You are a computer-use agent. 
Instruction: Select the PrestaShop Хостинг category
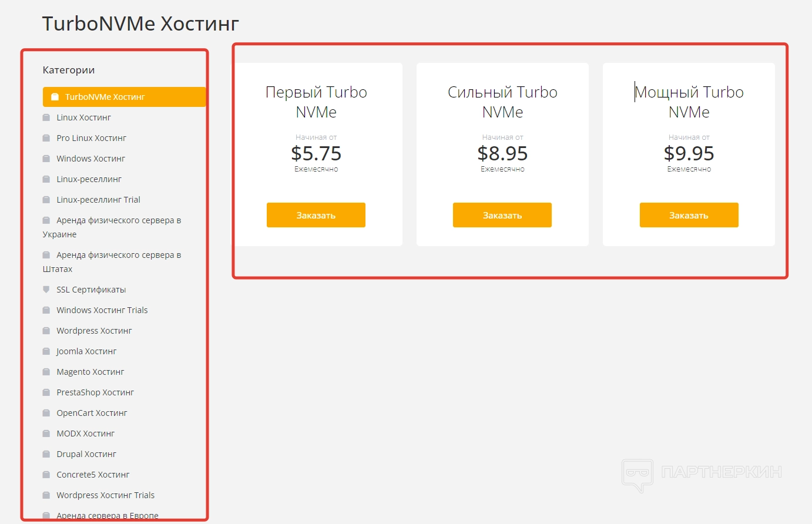(95, 392)
